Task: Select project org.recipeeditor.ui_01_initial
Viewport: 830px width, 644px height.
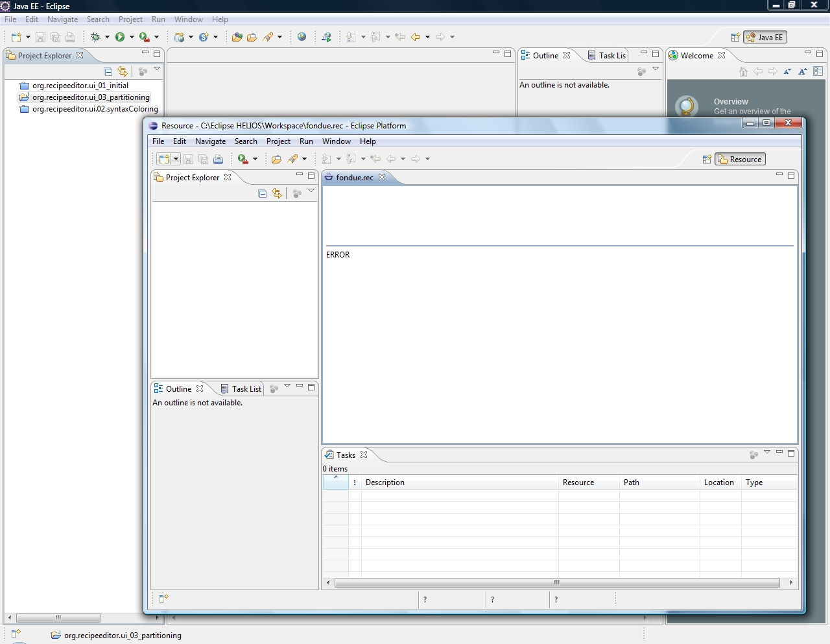Action: [x=80, y=86]
